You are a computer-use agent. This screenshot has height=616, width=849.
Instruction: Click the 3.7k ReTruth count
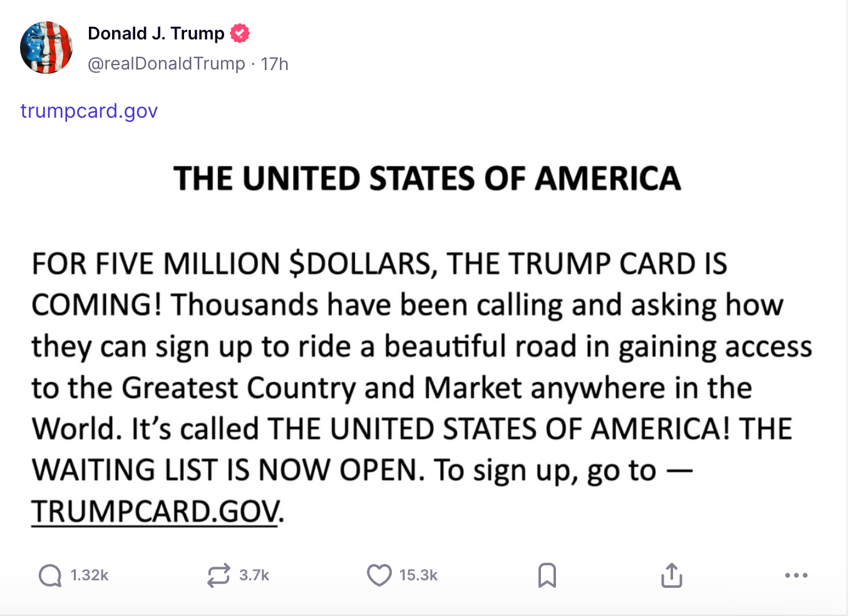point(254,575)
